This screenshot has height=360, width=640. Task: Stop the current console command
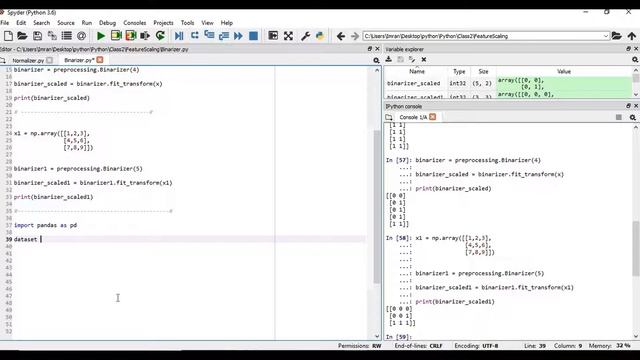coord(619,118)
